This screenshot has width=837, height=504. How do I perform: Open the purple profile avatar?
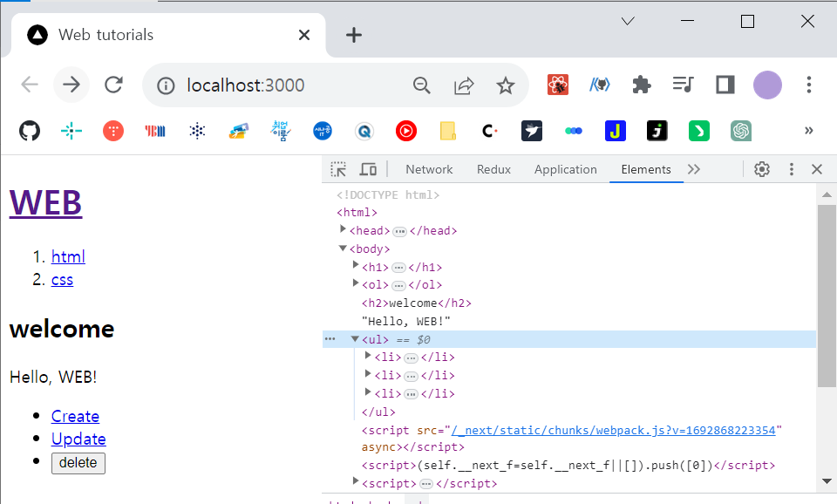pos(767,85)
